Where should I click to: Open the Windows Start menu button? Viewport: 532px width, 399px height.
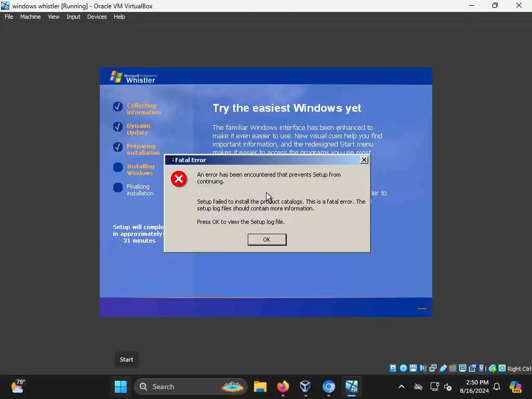click(121, 387)
